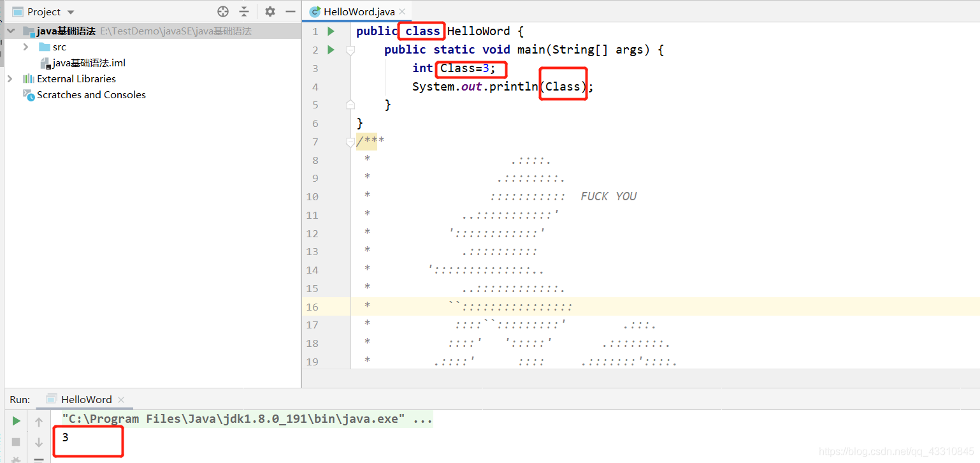
Task: Close the HelloWord run tab
Action: [x=121, y=400]
